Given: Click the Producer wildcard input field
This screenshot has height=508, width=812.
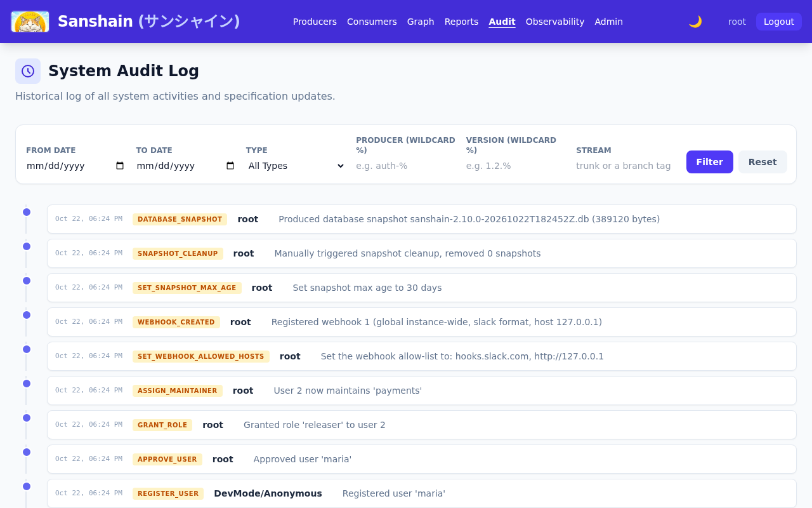Looking at the screenshot, I should coord(406,166).
